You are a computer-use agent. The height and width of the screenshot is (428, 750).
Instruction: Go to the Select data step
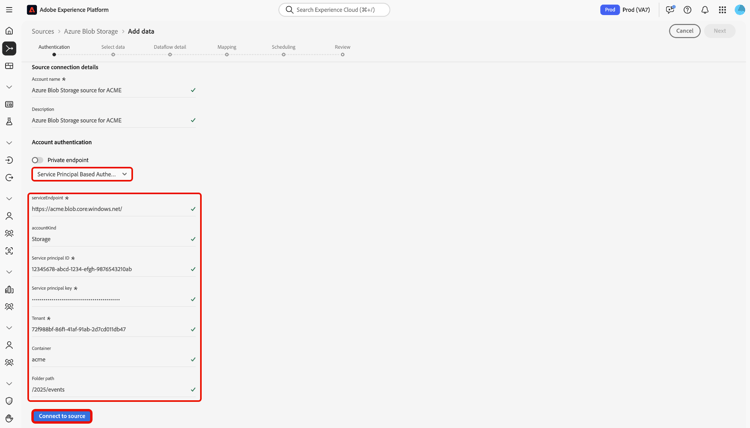click(x=113, y=50)
